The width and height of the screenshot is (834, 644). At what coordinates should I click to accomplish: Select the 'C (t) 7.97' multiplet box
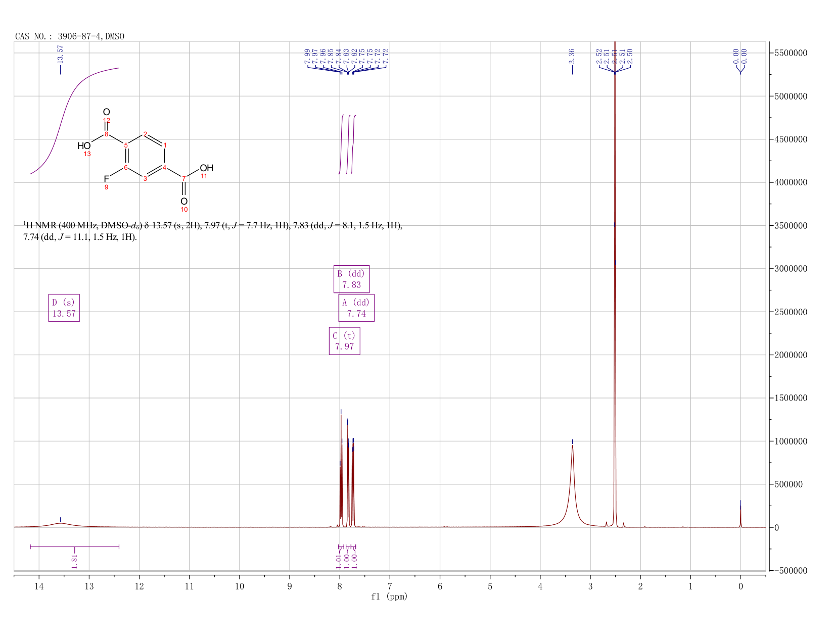pos(345,341)
